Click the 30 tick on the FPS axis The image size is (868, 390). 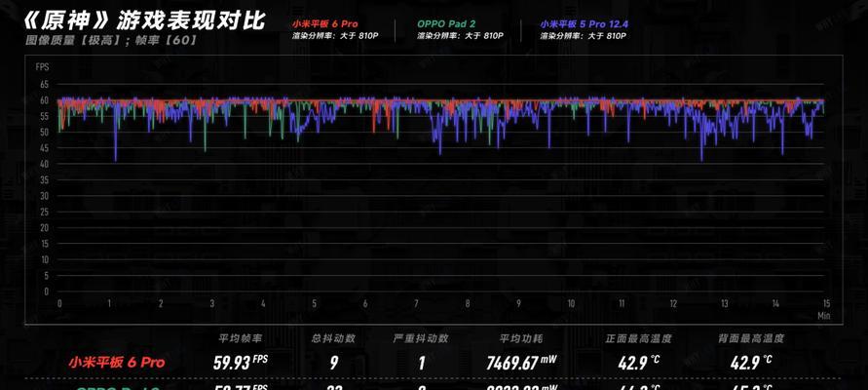click(44, 196)
